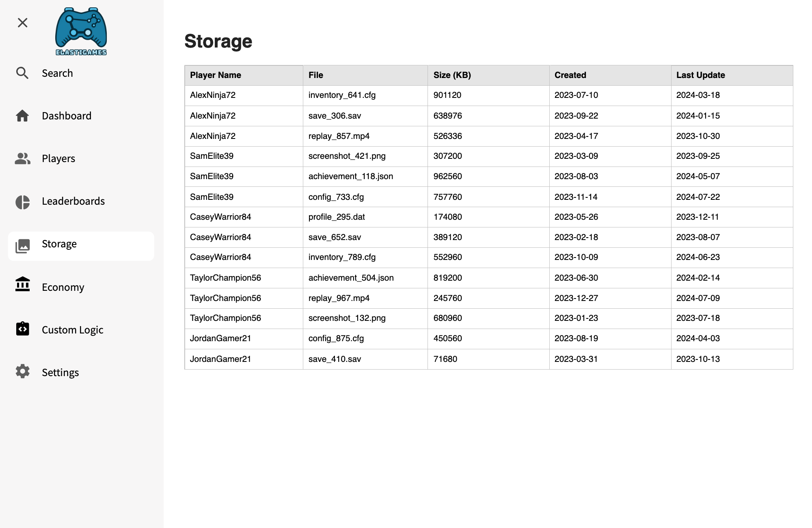
Task: Select the inventory_641.cfg file cell
Action: pyautogui.click(x=342, y=95)
